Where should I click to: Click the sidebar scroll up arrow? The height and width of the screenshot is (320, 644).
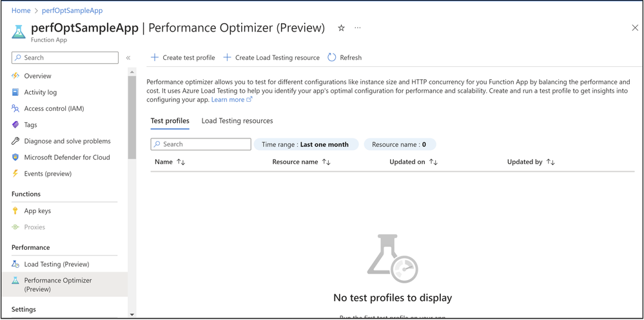[x=132, y=72]
